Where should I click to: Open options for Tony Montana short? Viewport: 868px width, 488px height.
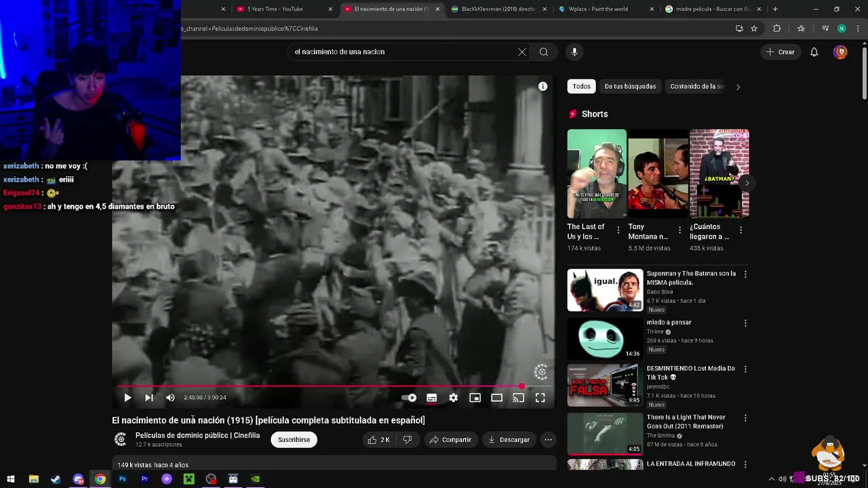(x=679, y=230)
